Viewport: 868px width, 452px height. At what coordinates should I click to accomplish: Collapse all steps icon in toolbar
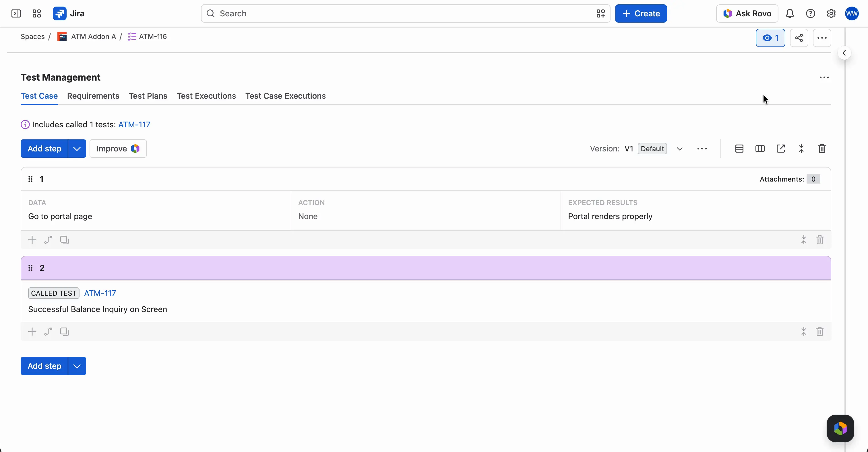(801, 149)
